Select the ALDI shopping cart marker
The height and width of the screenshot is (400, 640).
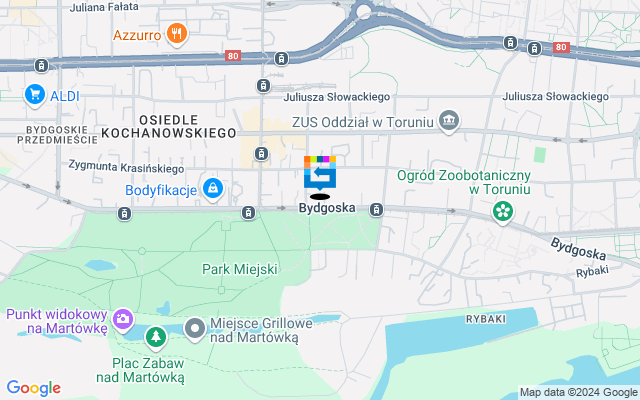35,96
